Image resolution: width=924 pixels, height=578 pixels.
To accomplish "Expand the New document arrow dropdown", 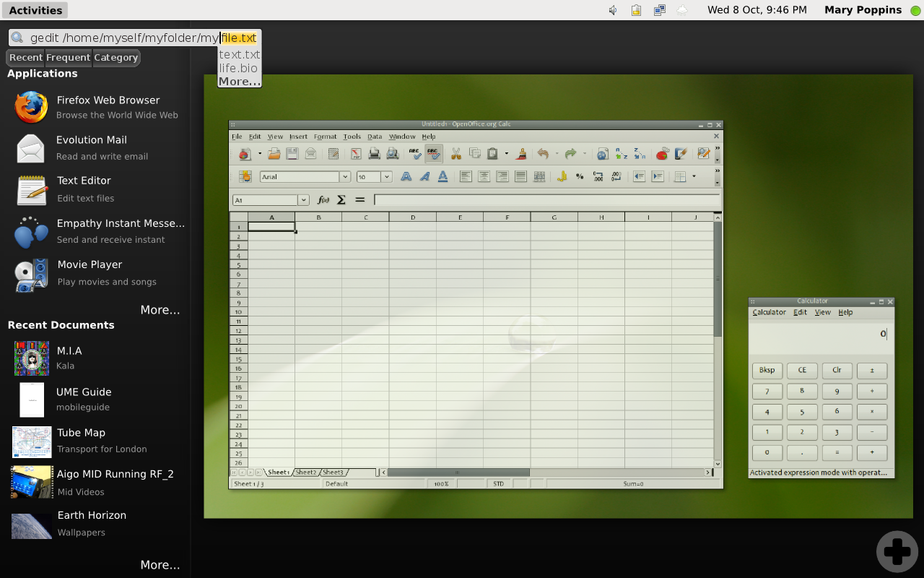I will pyautogui.click(x=260, y=154).
